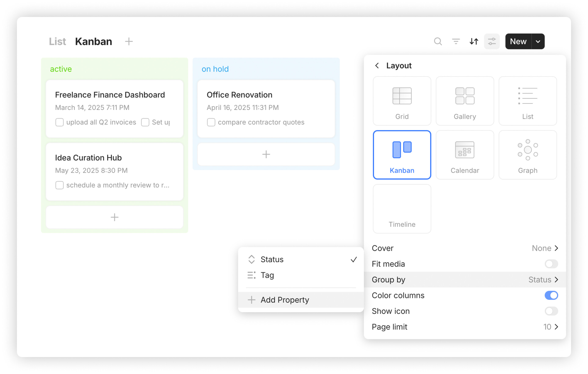This screenshot has width=588, height=374.
Task: Select the Grid layout icon
Action: (402, 96)
